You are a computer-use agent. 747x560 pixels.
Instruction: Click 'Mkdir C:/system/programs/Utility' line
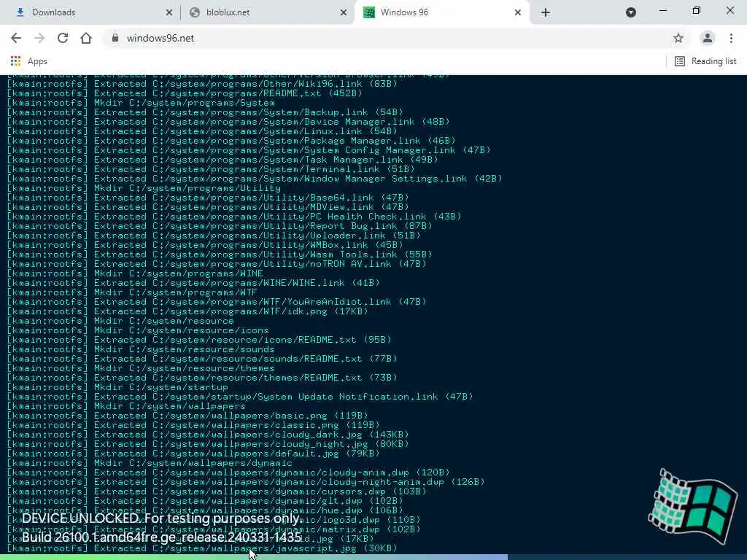pos(144,189)
